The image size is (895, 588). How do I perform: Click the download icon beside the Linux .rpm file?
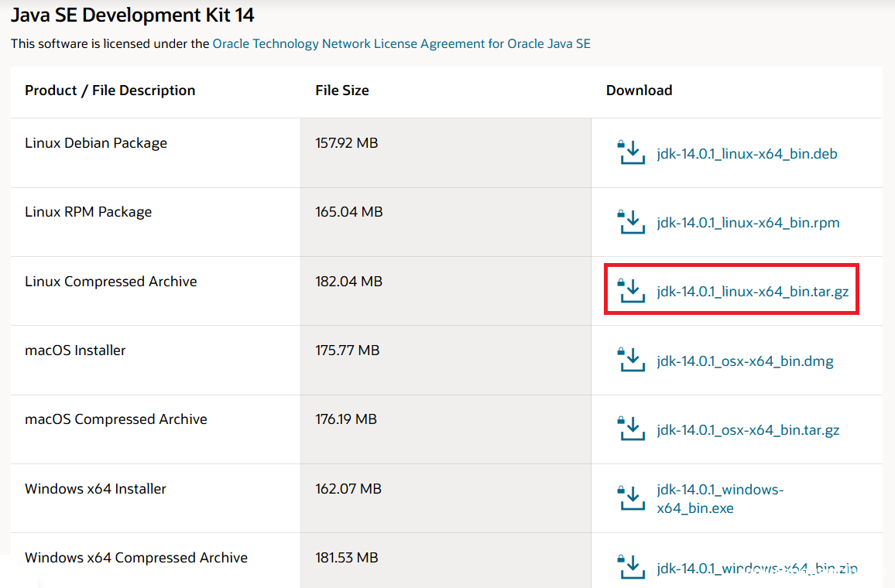pyautogui.click(x=632, y=222)
